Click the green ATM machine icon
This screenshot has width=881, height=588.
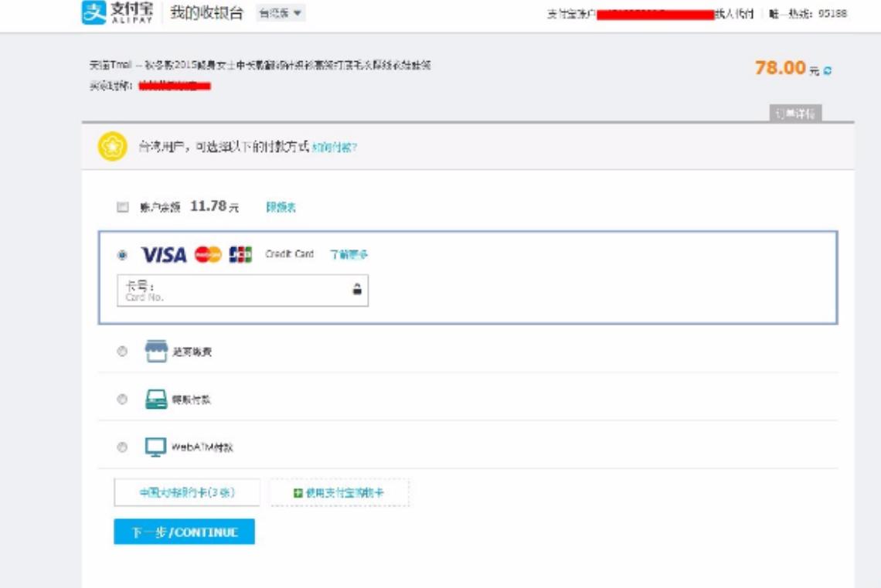point(156,399)
